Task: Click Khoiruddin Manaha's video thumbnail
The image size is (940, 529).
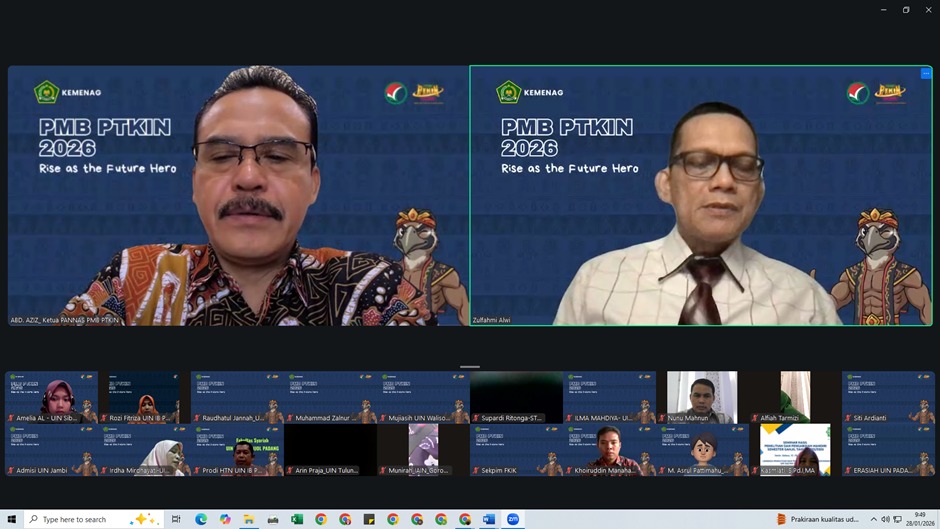Action: pyautogui.click(x=609, y=449)
